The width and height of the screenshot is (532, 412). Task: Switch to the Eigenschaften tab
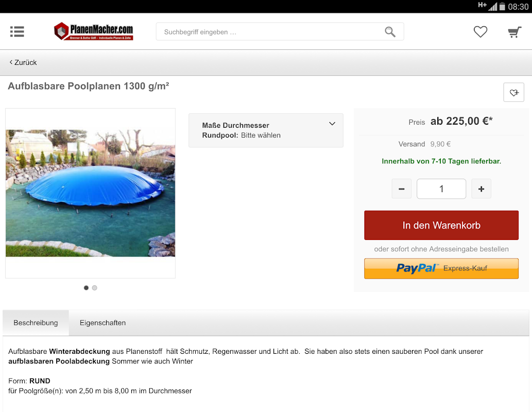click(103, 323)
